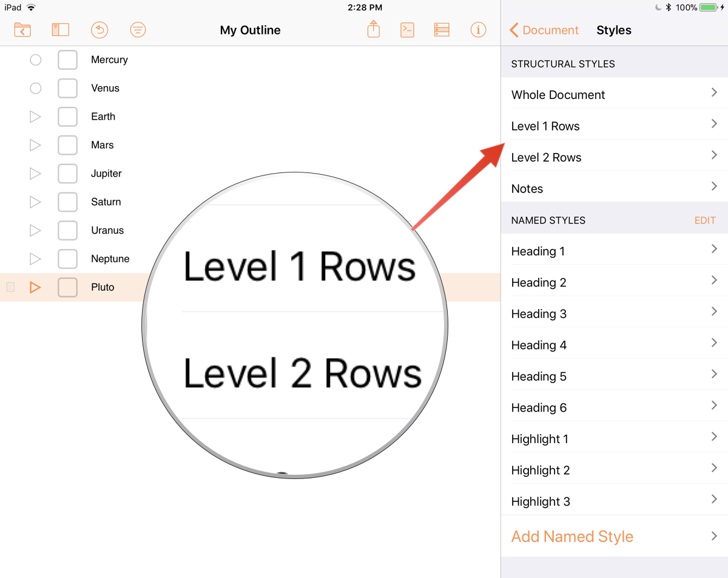Screen dimensions: 728x578
Task: Go back to Document inspector
Action: click(x=544, y=30)
